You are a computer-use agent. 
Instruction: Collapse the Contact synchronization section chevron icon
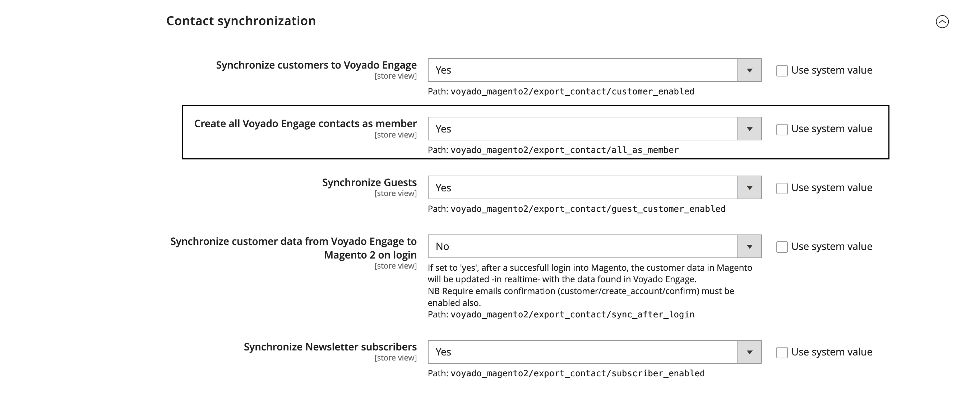[942, 22]
